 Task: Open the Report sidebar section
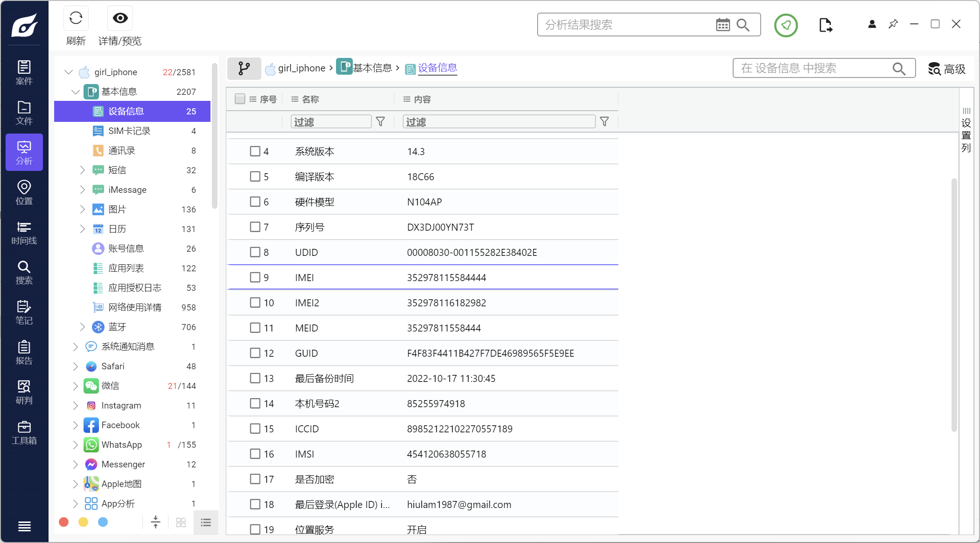click(24, 353)
